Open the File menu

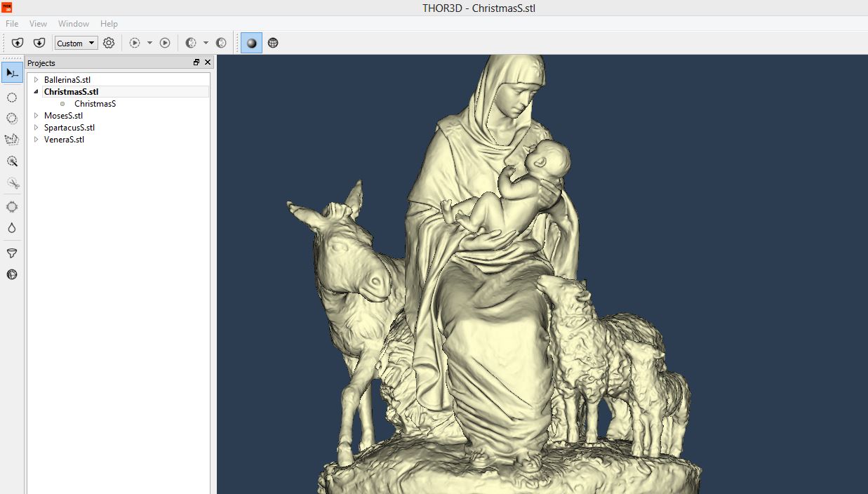coord(12,24)
